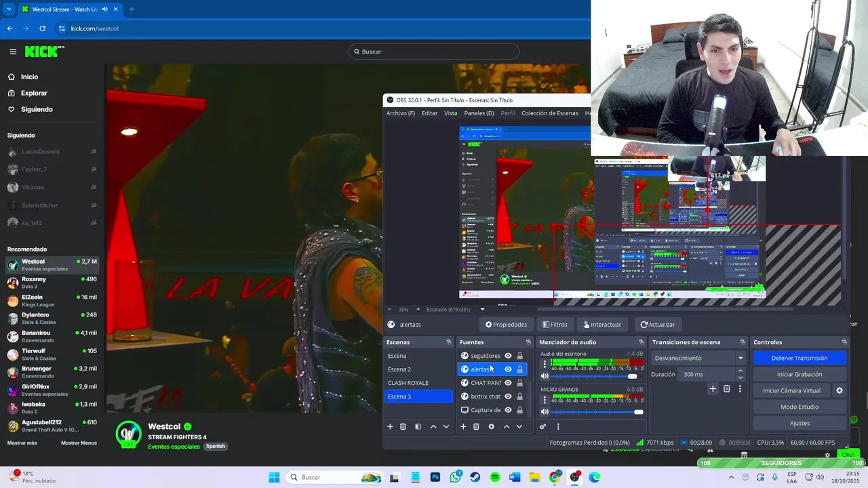Open source Filtros button

pyautogui.click(x=555, y=325)
